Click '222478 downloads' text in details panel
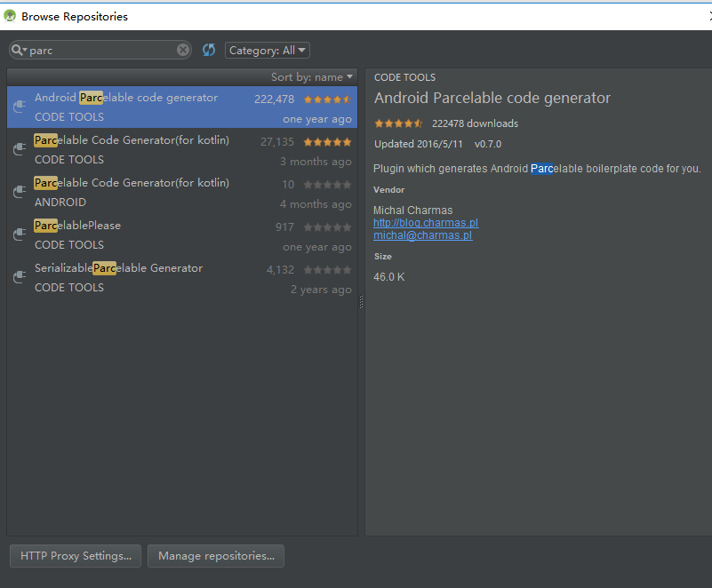 click(475, 123)
